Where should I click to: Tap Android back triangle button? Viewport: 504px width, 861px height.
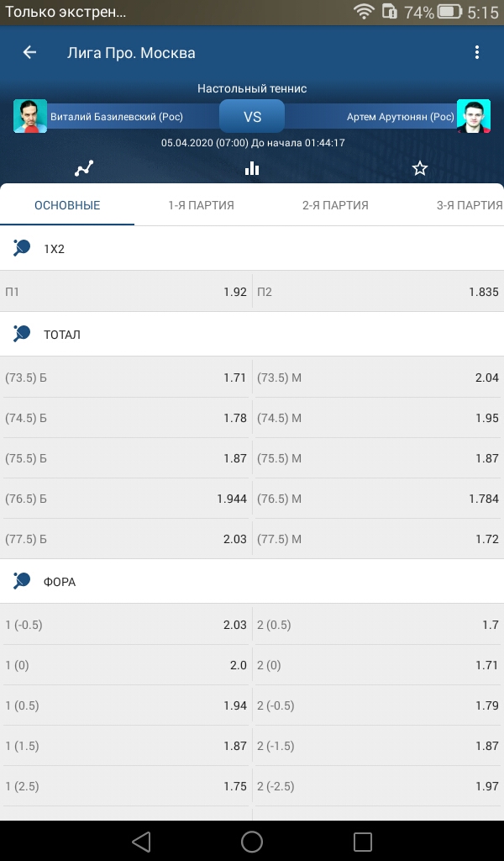pos(141,841)
